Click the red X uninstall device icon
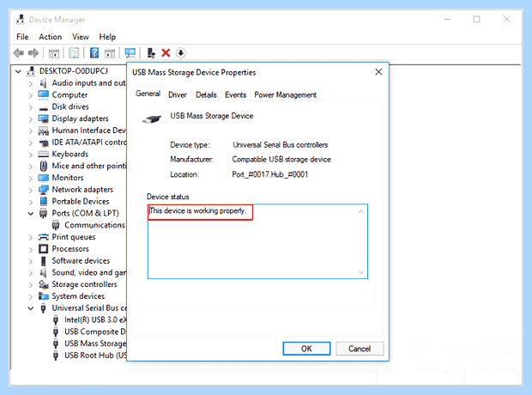 pos(166,53)
